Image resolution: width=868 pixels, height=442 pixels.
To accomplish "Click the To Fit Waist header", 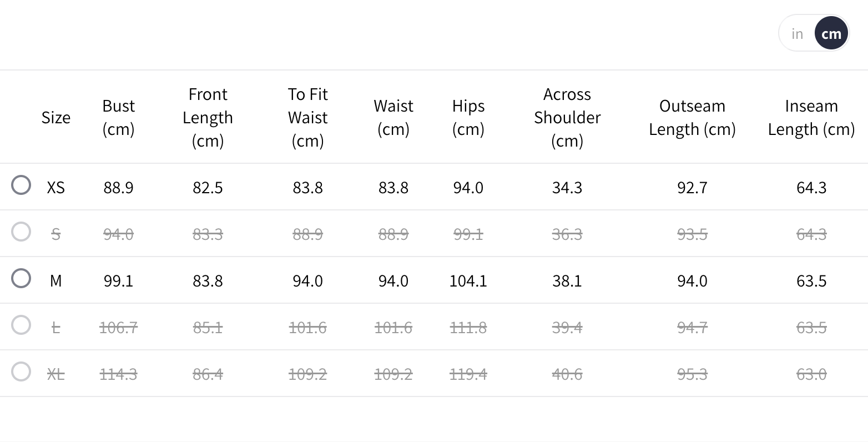I will [308, 118].
